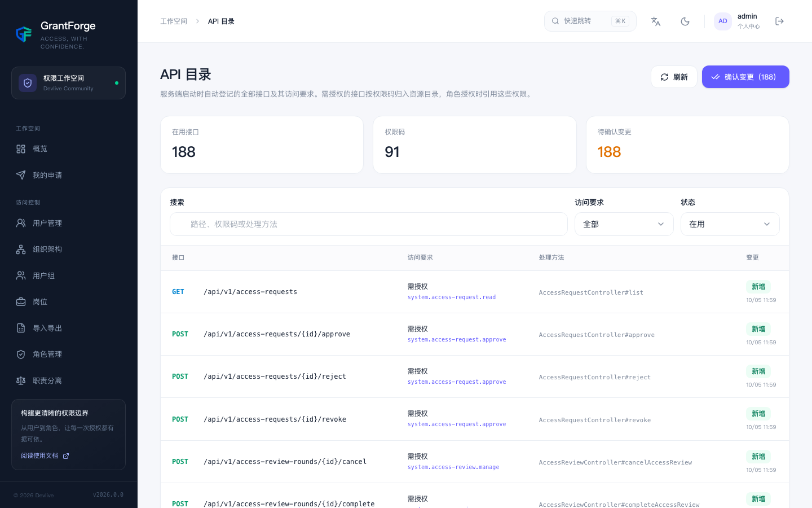Click system.access-review.manage permission code
The height and width of the screenshot is (508, 812).
(453, 467)
